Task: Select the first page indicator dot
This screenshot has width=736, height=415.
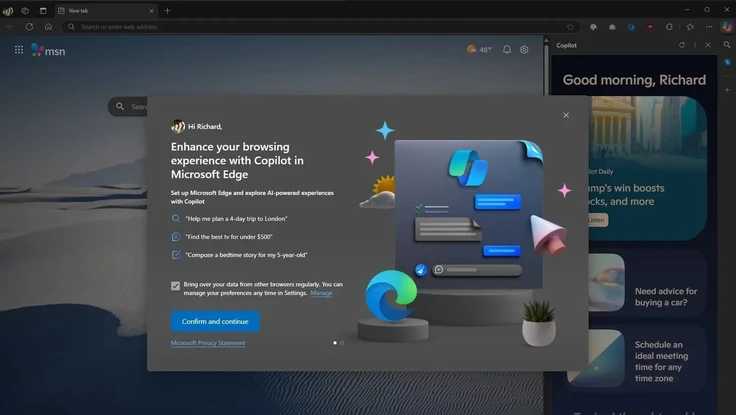Action: click(x=335, y=343)
